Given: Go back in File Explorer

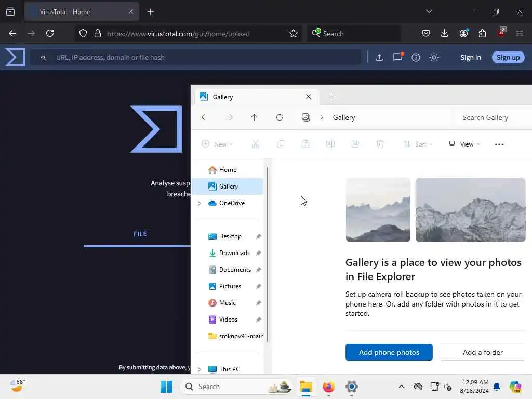Looking at the screenshot, I should (x=205, y=117).
